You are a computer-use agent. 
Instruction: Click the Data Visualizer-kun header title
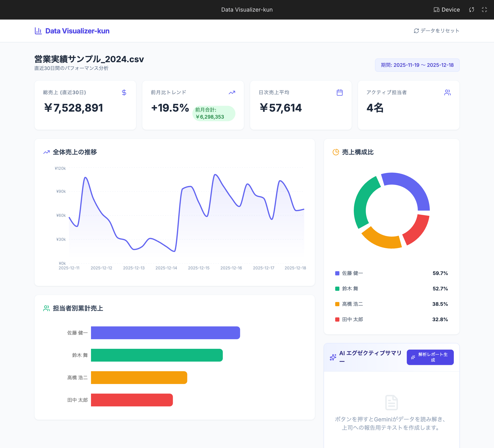[77, 31]
